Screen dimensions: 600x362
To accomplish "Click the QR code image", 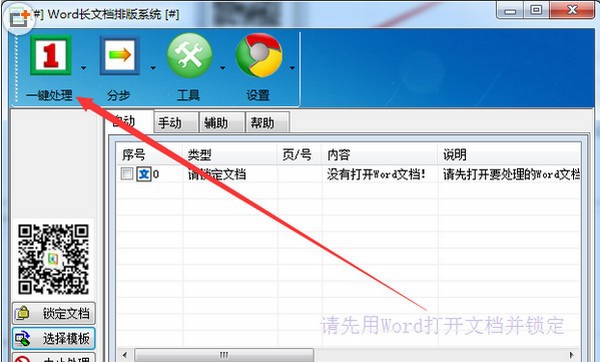I will pos(53,259).
